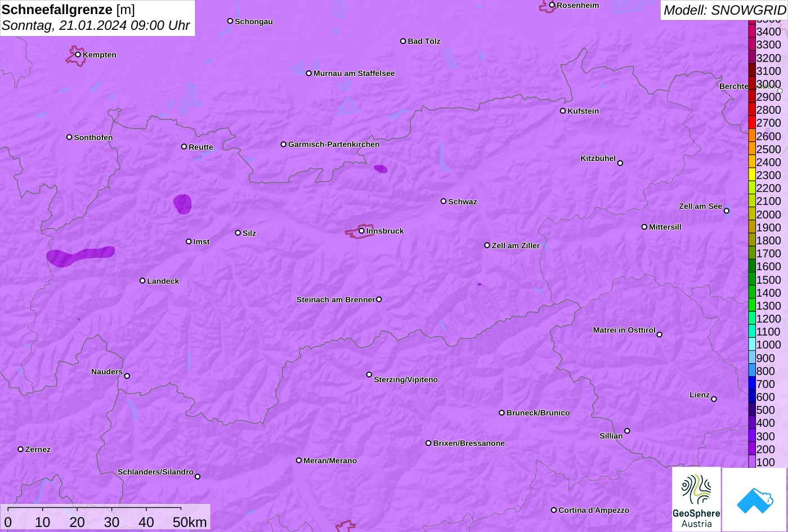This screenshot has height=532, width=788.
Task: Click the Kitzbühel location dot
Action: click(620, 163)
